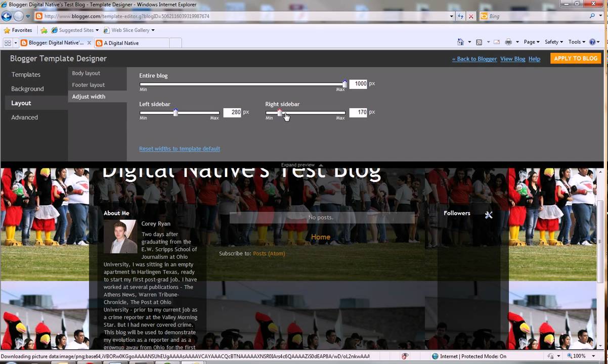The width and height of the screenshot is (608, 364).
Task: Open the Tools menu dropdown
Action: coord(577,42)
